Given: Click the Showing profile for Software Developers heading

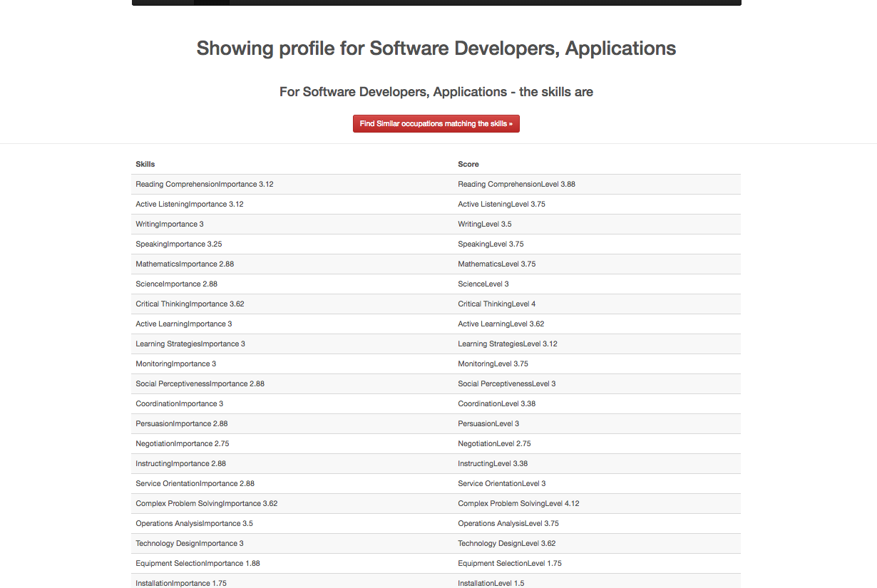Looking at the screenshot, I should [436, 48].
